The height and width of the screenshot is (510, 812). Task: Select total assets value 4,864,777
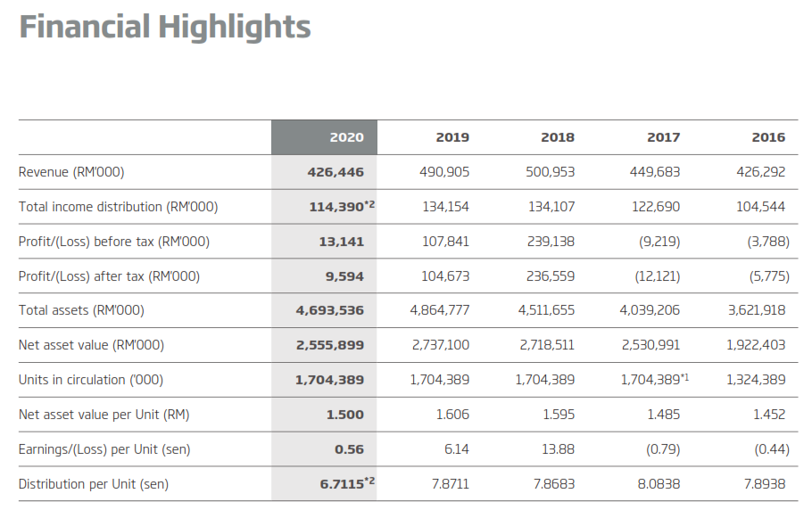click(x=440, y=310)
